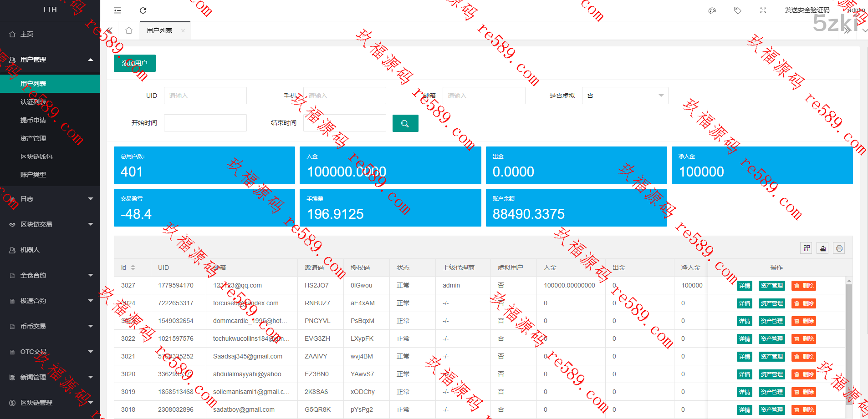This screenshot has width=868, height=419.
Task: Open the theme palette icon
Action: [x=712, y=10]
